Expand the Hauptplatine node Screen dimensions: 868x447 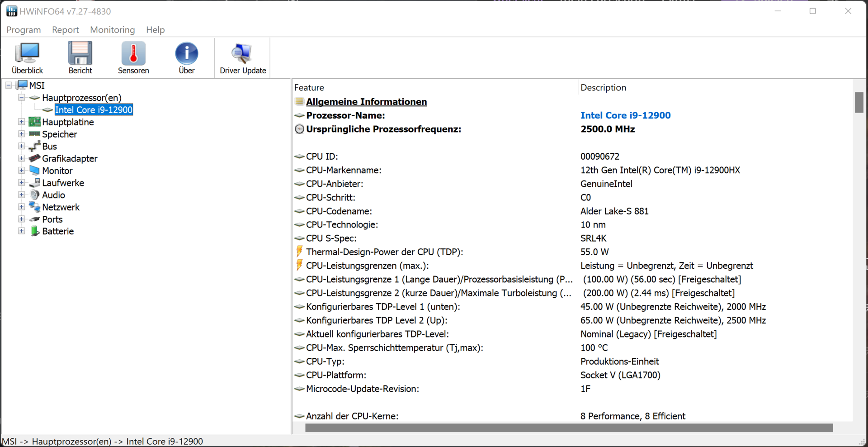(x=21, y=122)
